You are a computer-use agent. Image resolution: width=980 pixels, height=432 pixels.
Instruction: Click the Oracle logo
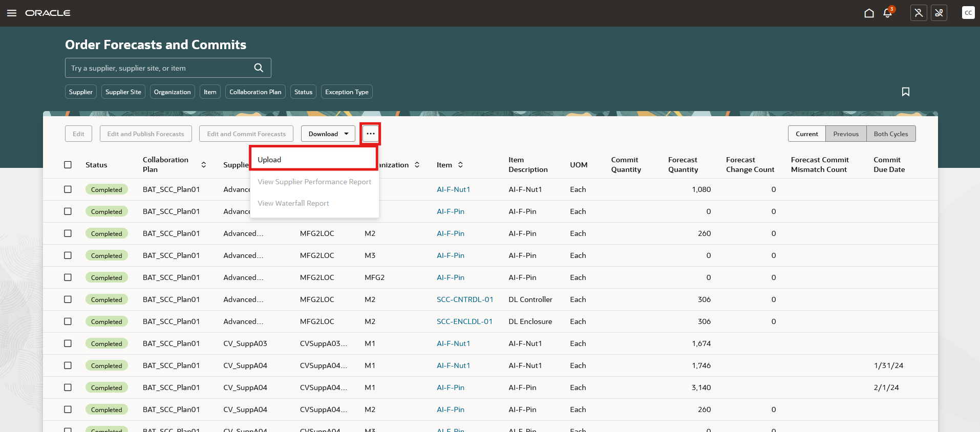(48, 13)
